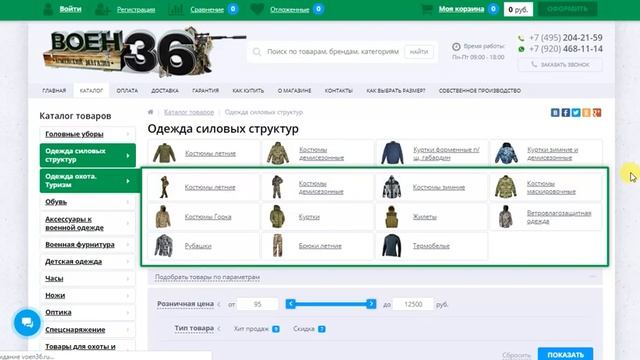Open Оптика in catalog sidebar
The height and width of the screenshot is (360, 640).
pos(87,312)
